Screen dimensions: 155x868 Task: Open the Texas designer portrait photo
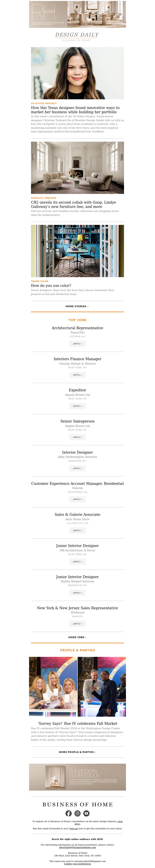(x=77, y=73)
